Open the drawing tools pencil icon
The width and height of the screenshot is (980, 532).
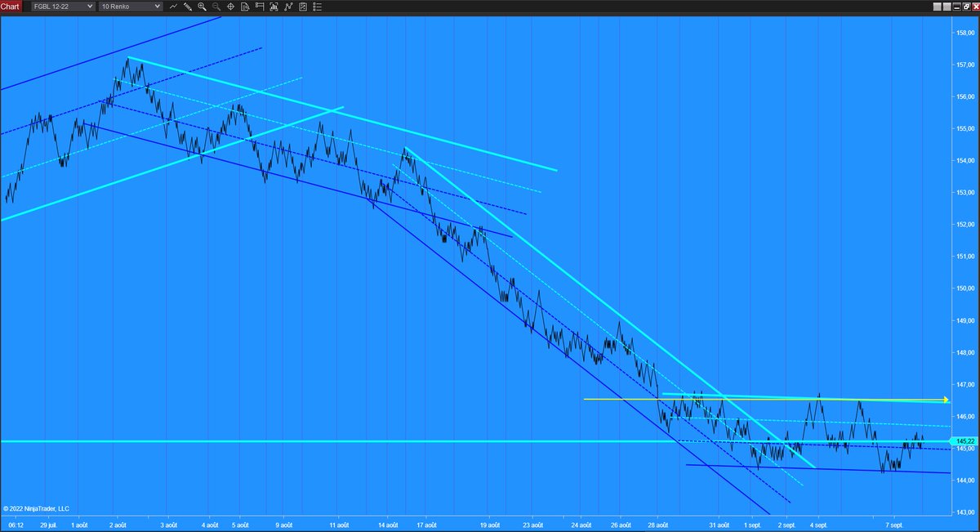(188, 7)
